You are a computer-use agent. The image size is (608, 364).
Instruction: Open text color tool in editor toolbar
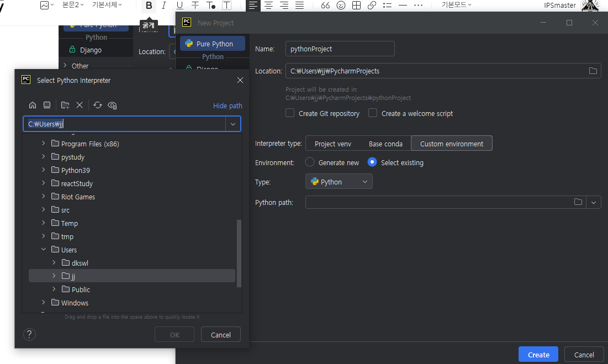[211, 6]
